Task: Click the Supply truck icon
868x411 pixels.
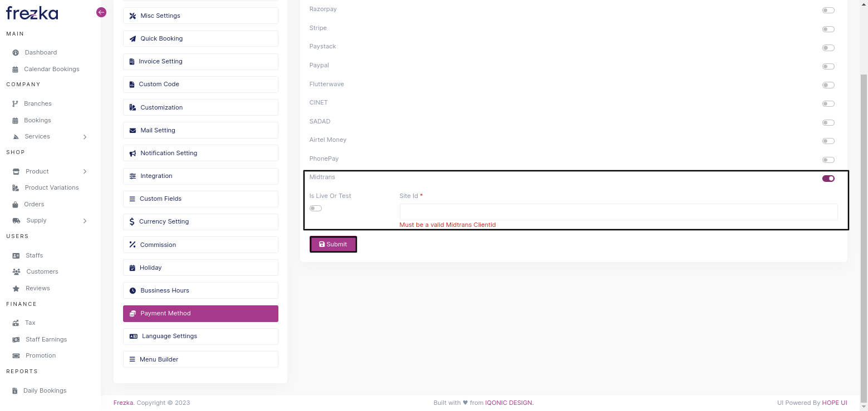Action: 16,221
